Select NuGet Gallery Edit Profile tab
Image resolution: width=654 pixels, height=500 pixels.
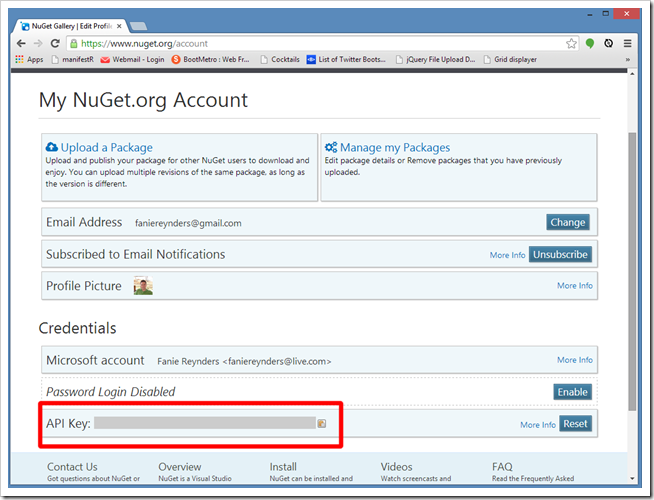(71, 26)
